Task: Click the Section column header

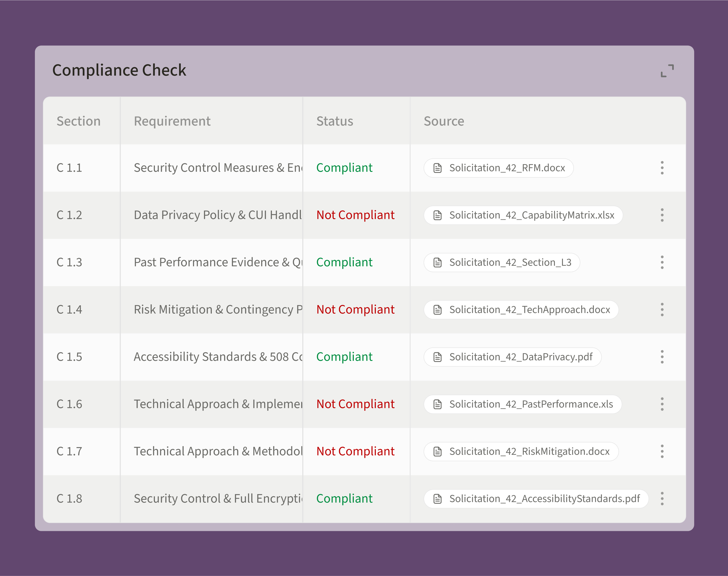Action: [x=79, y=121]
